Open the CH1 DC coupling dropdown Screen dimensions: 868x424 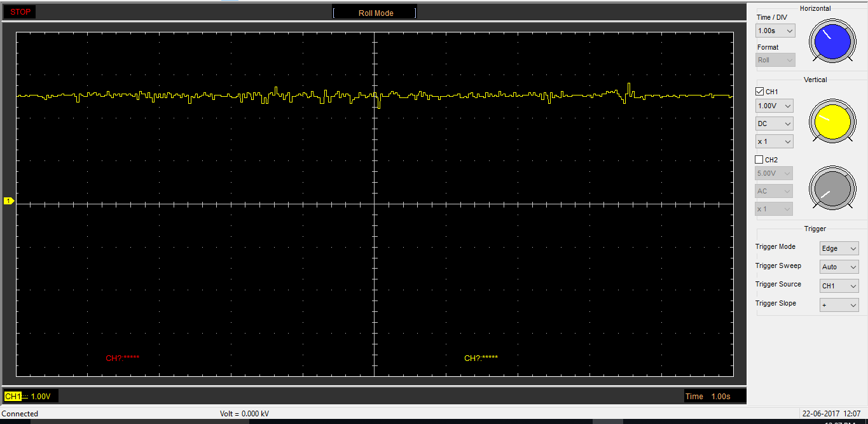[774, 124]
